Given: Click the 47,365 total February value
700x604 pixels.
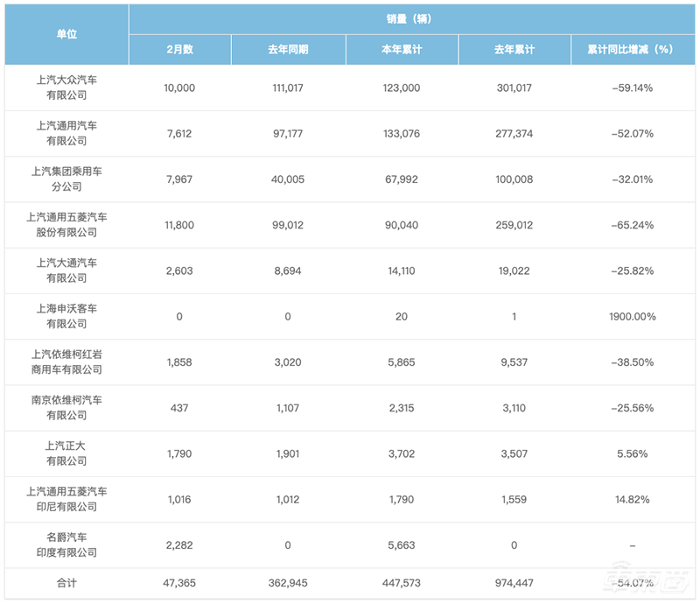Looking at the screenshot, I should coord(179,582).
